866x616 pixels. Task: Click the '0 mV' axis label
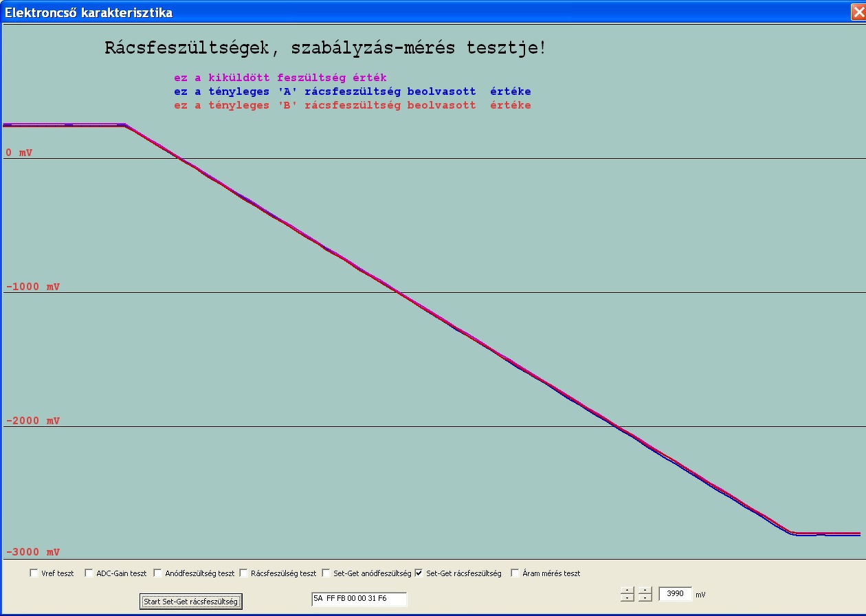19,153
